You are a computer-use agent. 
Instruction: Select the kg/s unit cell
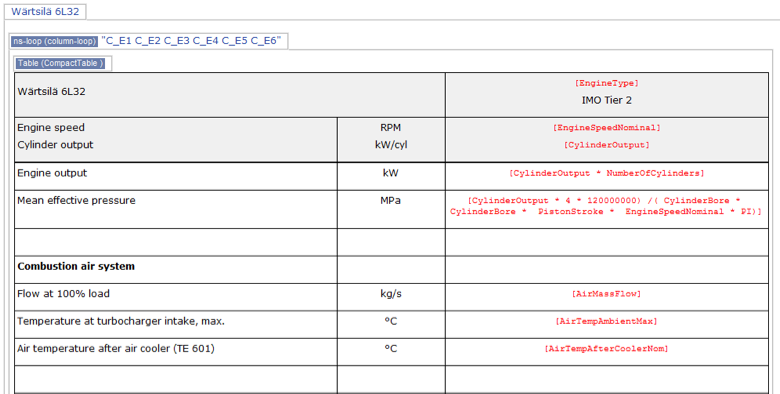tap(391, 297)
